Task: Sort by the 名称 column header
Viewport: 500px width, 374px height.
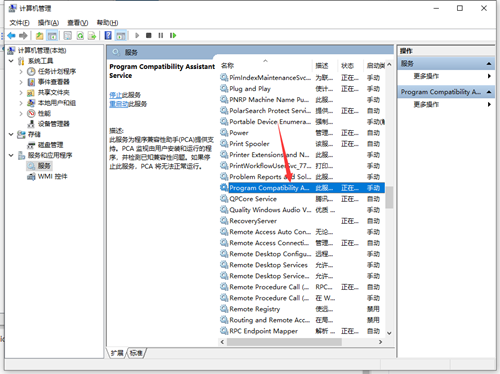Action: click(x=266, y=66)
